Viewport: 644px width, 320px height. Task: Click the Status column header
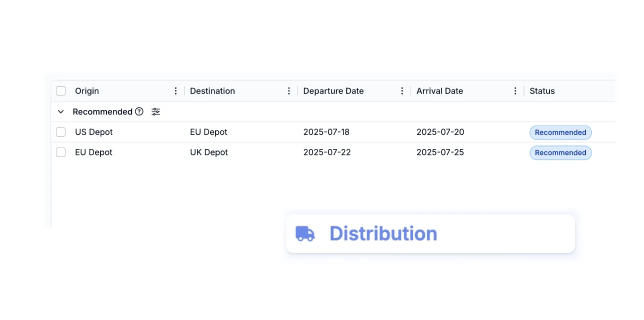(x=542, y=91)
